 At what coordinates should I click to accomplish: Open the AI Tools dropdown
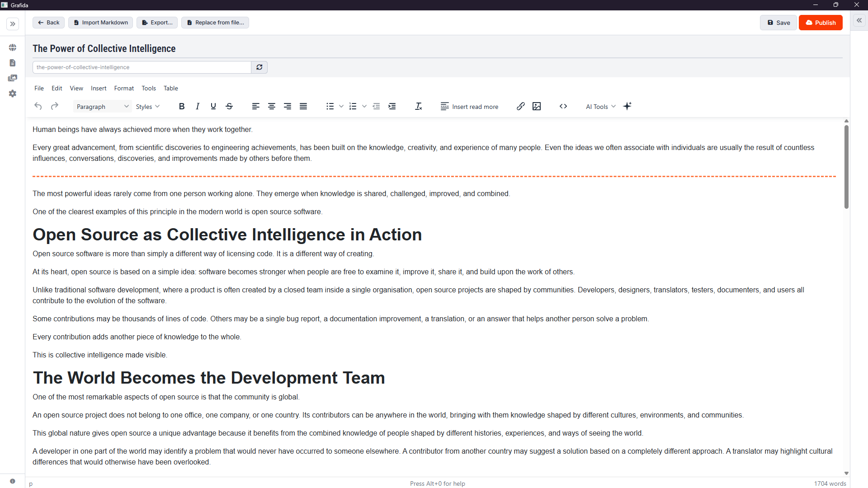[x=600, y=107]
